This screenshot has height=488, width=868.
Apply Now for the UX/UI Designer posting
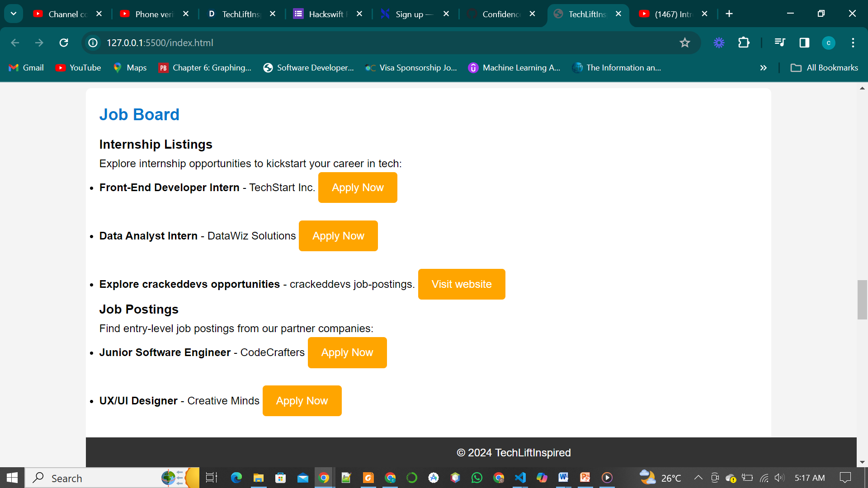[302, 401]
